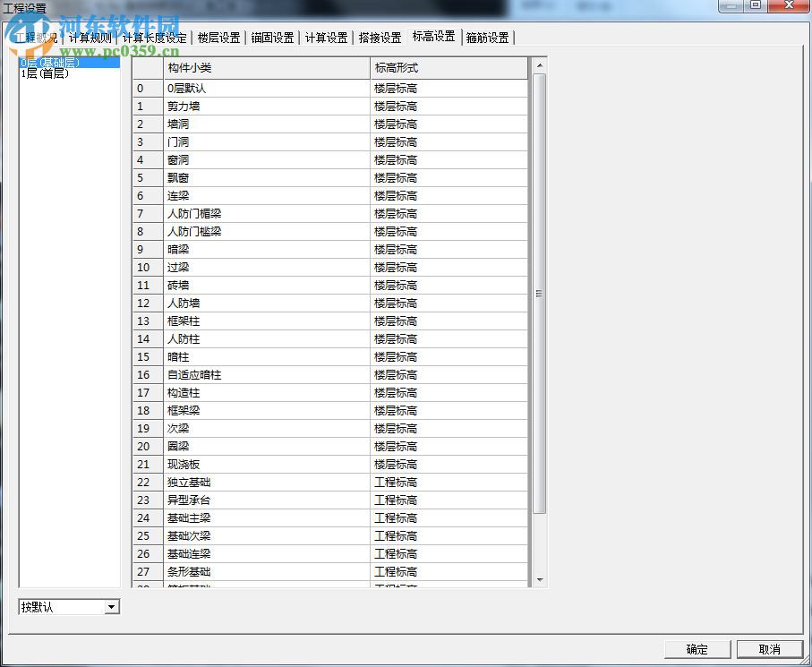Click row header number 13
The width and height of the screenshot is (812, 667).
pyautogui.click(x=148, y=321)
